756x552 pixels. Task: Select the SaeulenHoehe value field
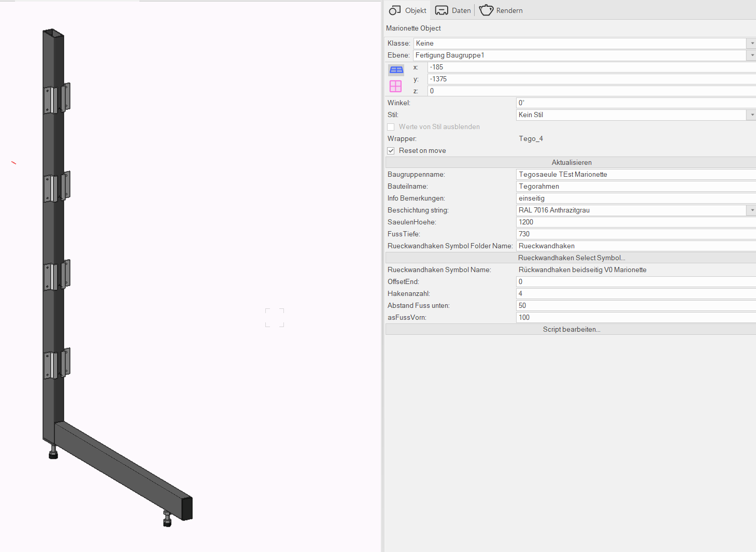(635, 222)
